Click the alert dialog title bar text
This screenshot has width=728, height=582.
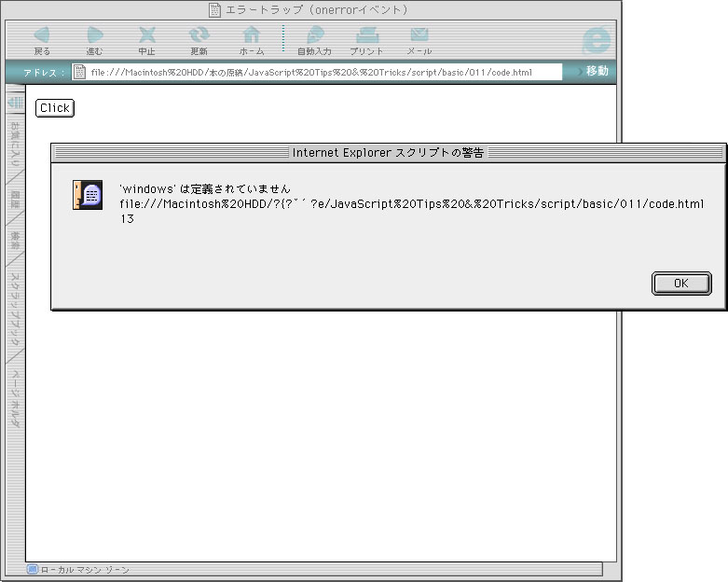388,153
